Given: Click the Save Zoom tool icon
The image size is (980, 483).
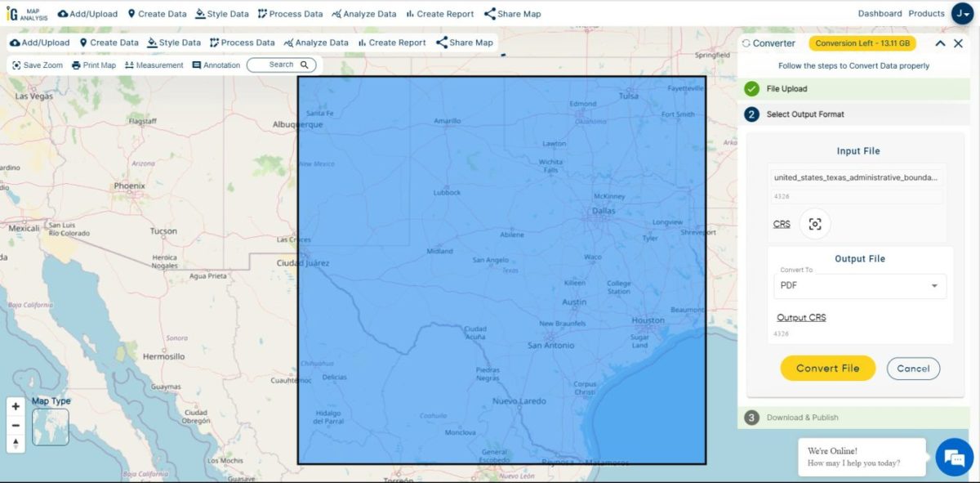Looking at the screenshot, I should 18,65.
